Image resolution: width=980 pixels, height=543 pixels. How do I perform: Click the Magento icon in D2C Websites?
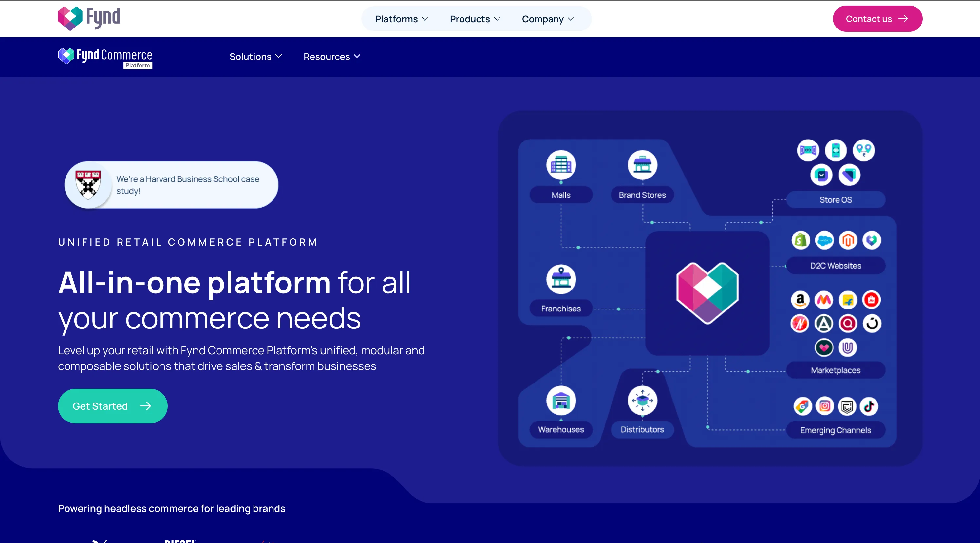click(x=849, y=240)
